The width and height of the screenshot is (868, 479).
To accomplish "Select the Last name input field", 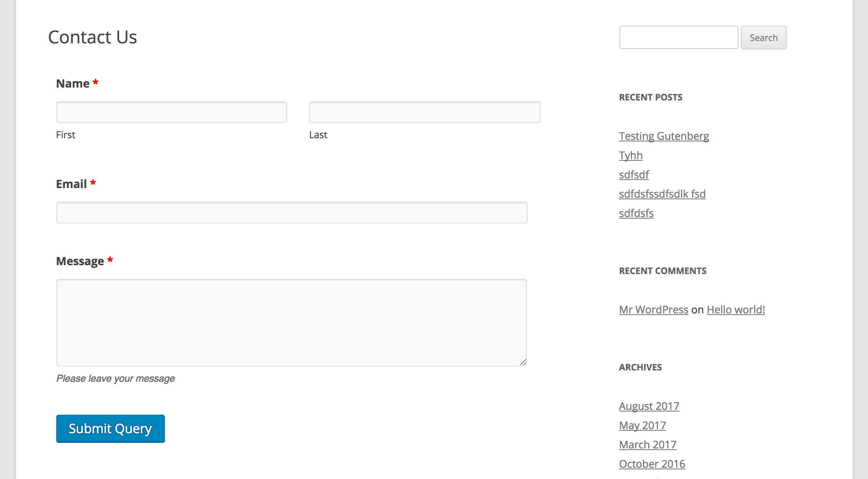I will point(424,112).
